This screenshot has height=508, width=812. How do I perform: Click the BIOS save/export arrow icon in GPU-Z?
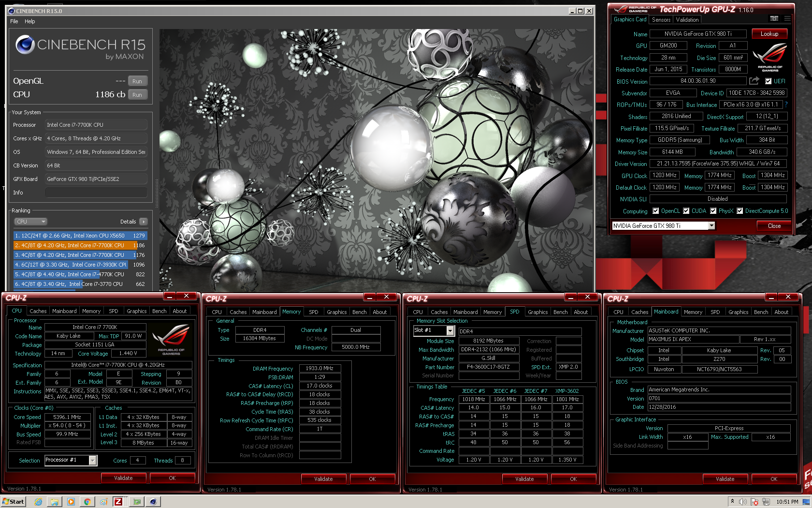[x=754, y=81]
